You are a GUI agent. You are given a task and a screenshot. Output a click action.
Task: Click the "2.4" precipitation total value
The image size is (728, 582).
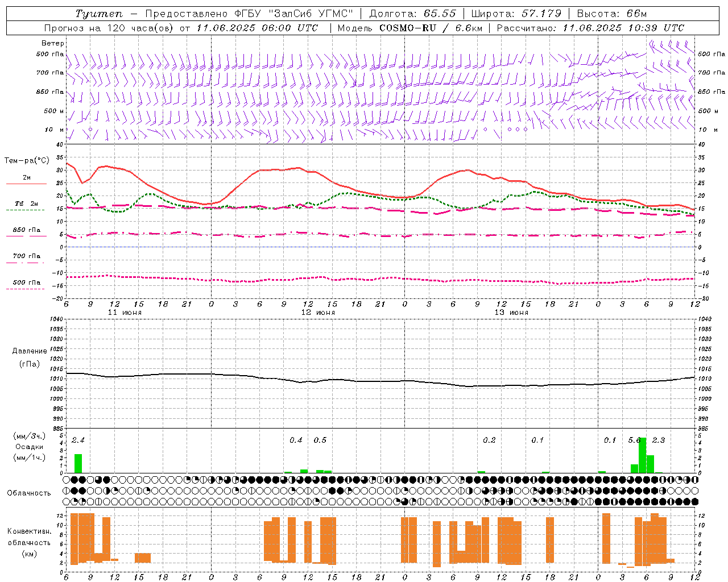click(78, 440)
